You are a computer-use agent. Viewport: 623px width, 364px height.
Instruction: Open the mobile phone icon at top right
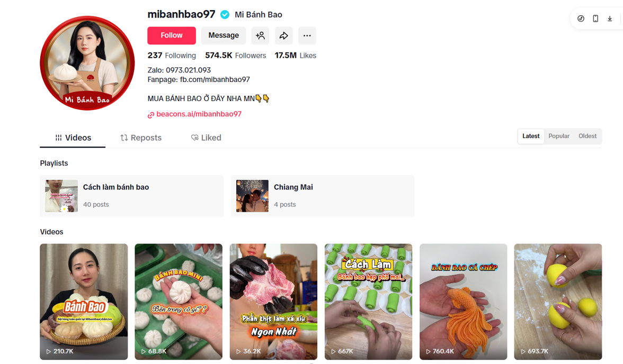pyautogui.click(x=595, y=19)
